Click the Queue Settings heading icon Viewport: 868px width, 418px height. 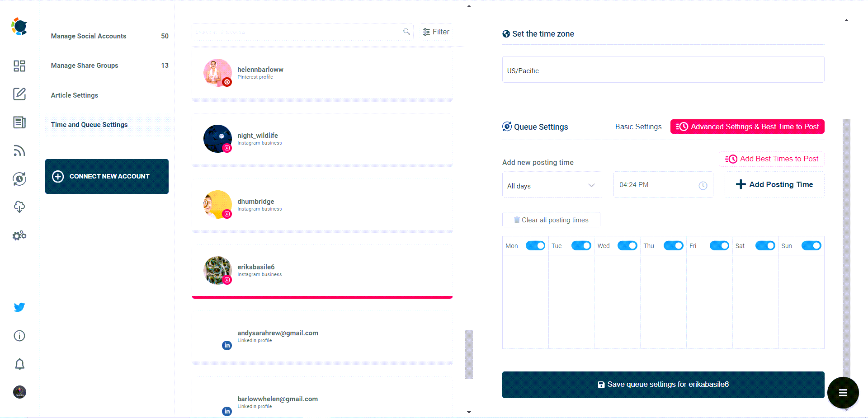pos(507,127)
